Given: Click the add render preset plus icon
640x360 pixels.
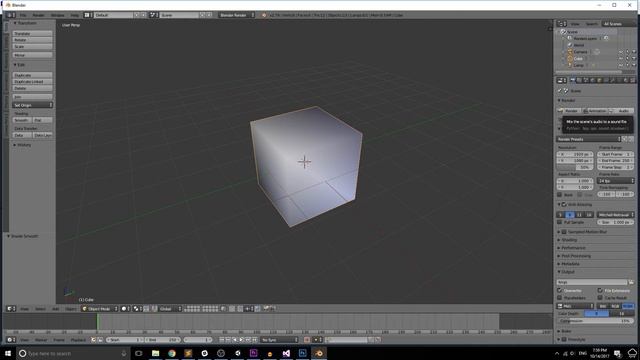Looking at the screenshot, I should point(624,139).
